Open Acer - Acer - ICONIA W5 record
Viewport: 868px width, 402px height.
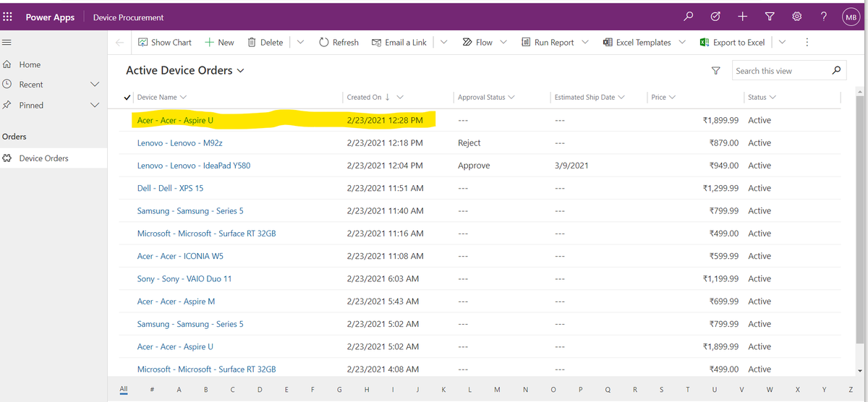click(180, 256)
